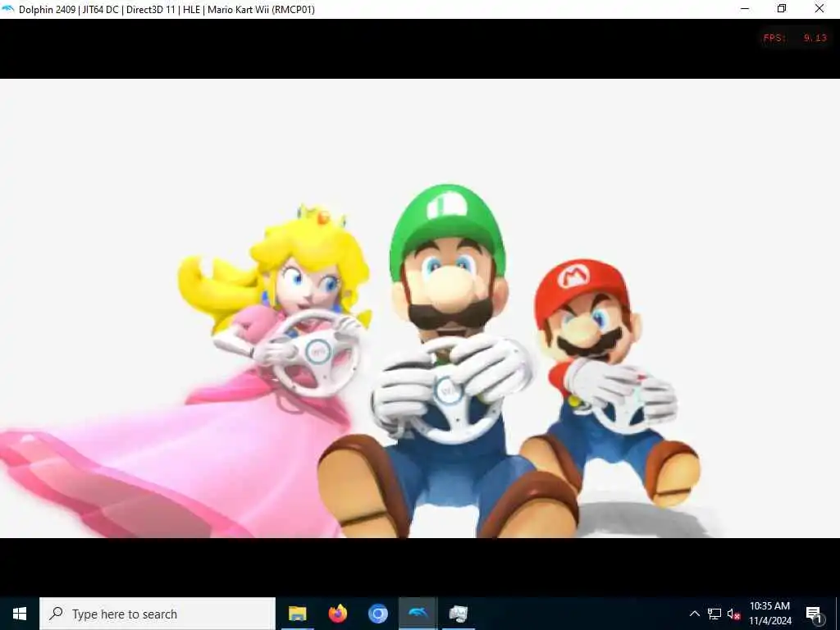Click the magnifier icon in the search box

(56, 614)
